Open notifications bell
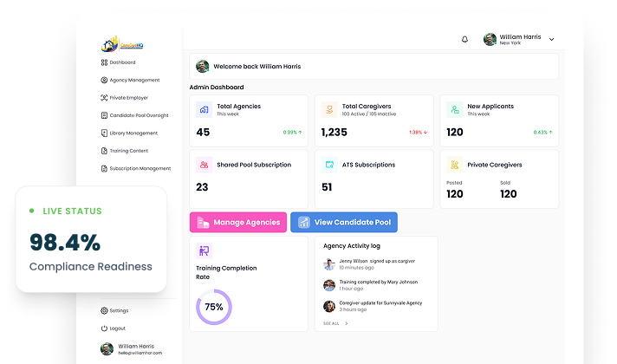The image size is (617, 364). tap(464, 39)
